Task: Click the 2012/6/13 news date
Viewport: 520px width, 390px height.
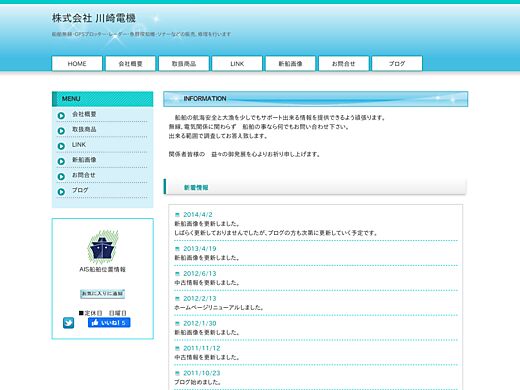Action: (x=200, y=274)
